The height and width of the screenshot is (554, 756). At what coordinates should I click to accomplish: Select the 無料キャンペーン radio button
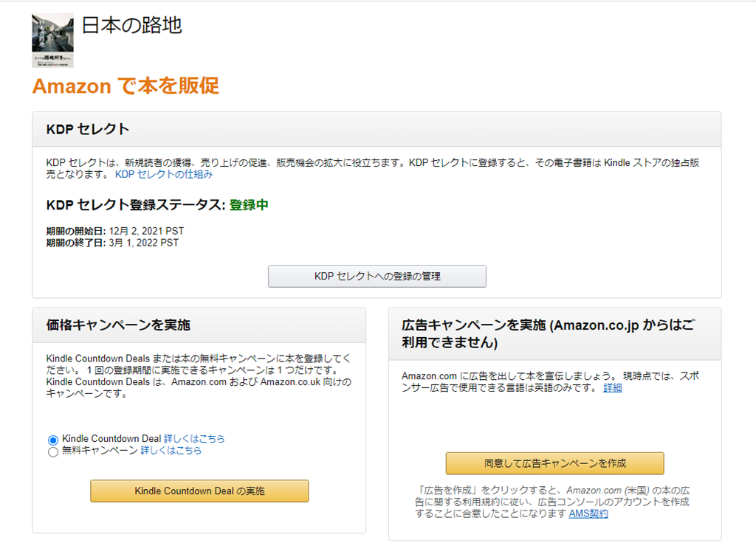click(53, 451)
